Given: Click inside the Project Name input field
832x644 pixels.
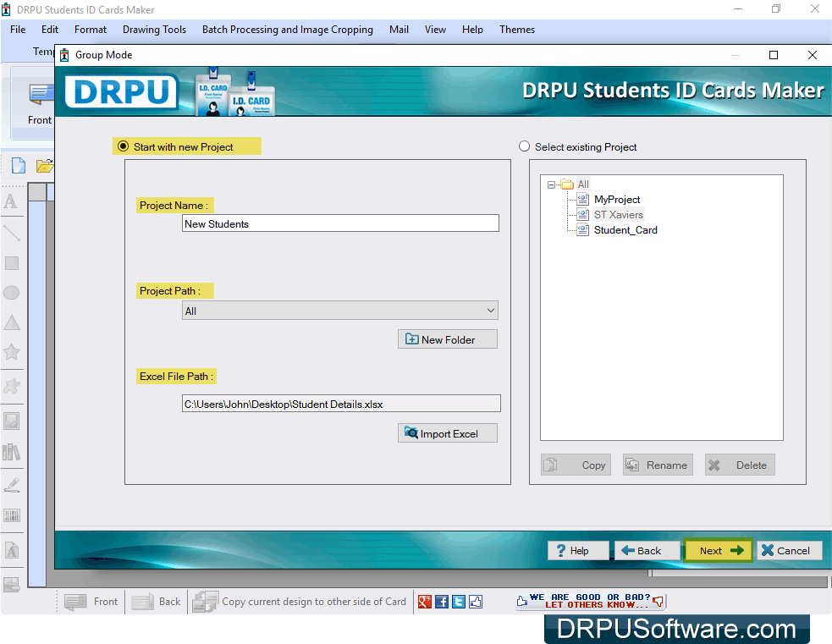Looking at the screenshot, I should [x=339, y=223].
